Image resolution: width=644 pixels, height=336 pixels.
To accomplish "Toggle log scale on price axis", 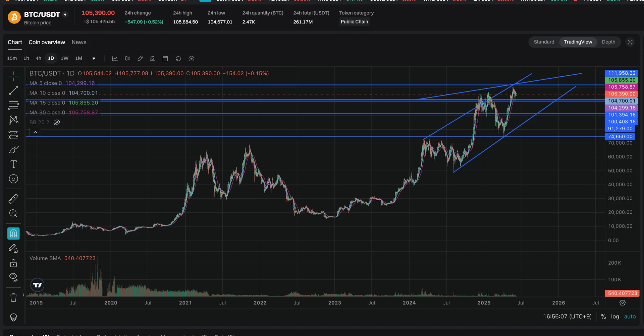I will pyautogui.click(x=615, y=317).
